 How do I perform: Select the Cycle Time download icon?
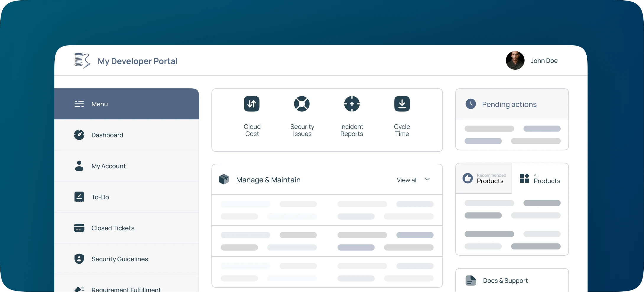click(402, 104)
